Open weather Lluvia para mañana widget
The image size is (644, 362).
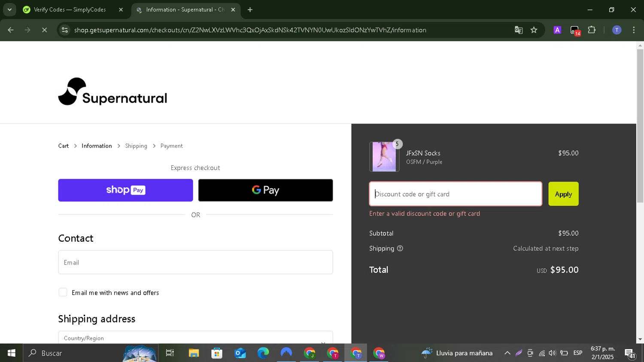coord(457,353)
